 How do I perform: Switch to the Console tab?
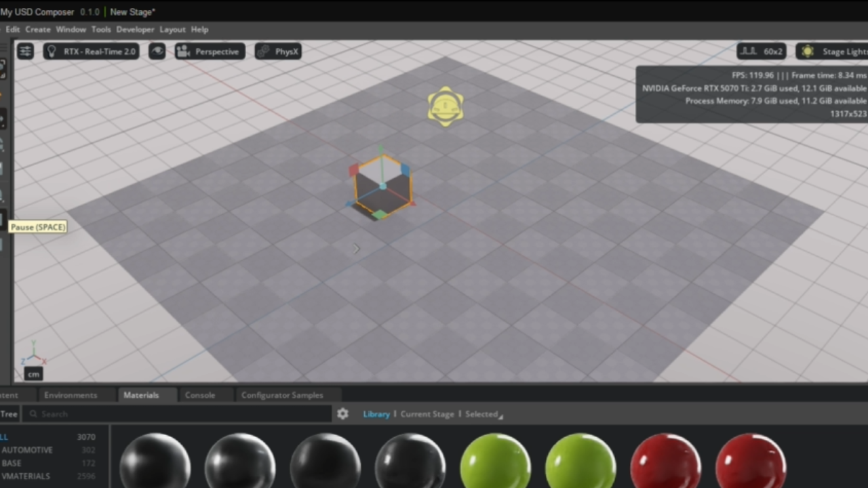coord(200,395)
